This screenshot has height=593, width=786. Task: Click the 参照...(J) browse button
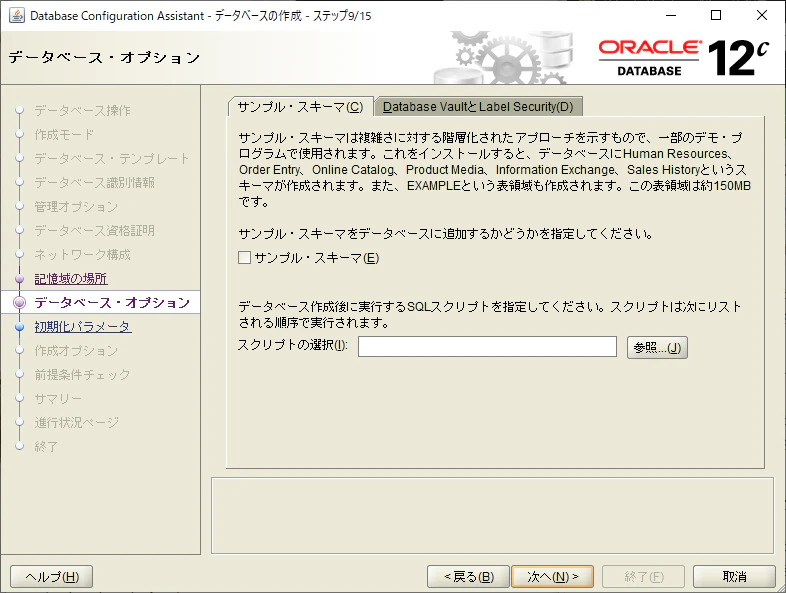[657, 347]
